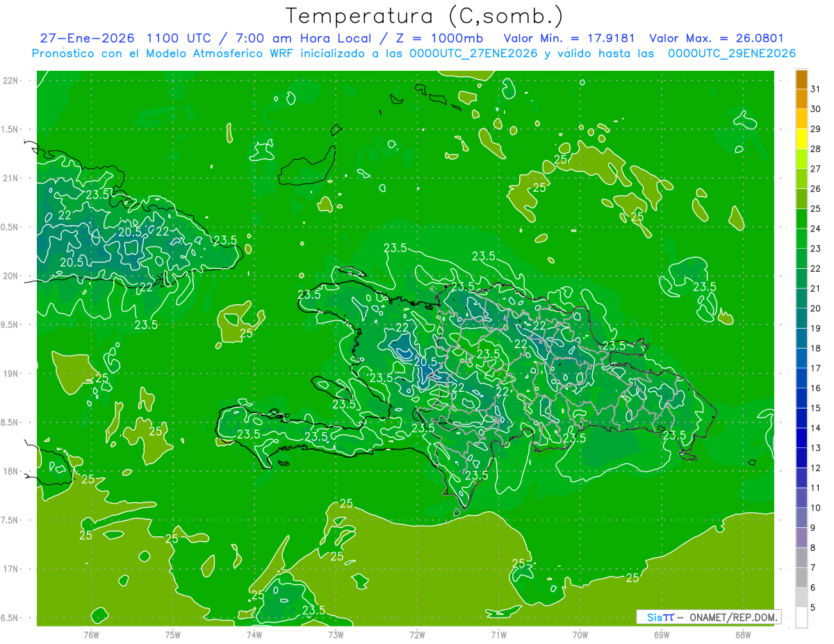Click the "Valor Max. = 26.0801" value
The width and height of the screenshot is (834, 644).
(x=717, y=39)
